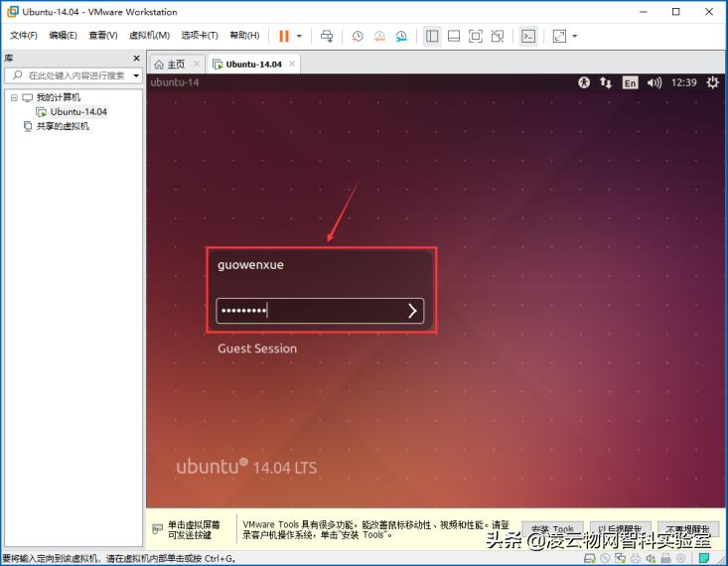Open the snapshot manager icon
Image resolution: width=728 pixels, height=566 pixels.
401,36
